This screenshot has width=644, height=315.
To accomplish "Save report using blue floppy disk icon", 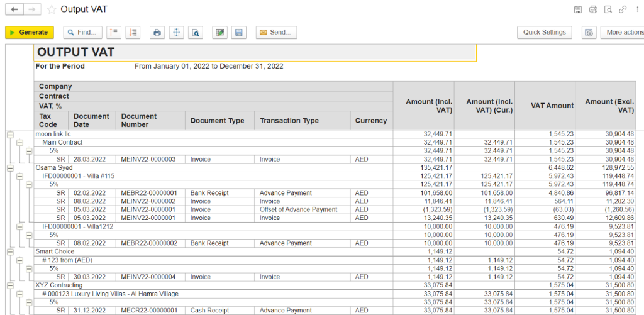I will click(x=238, y=32).
